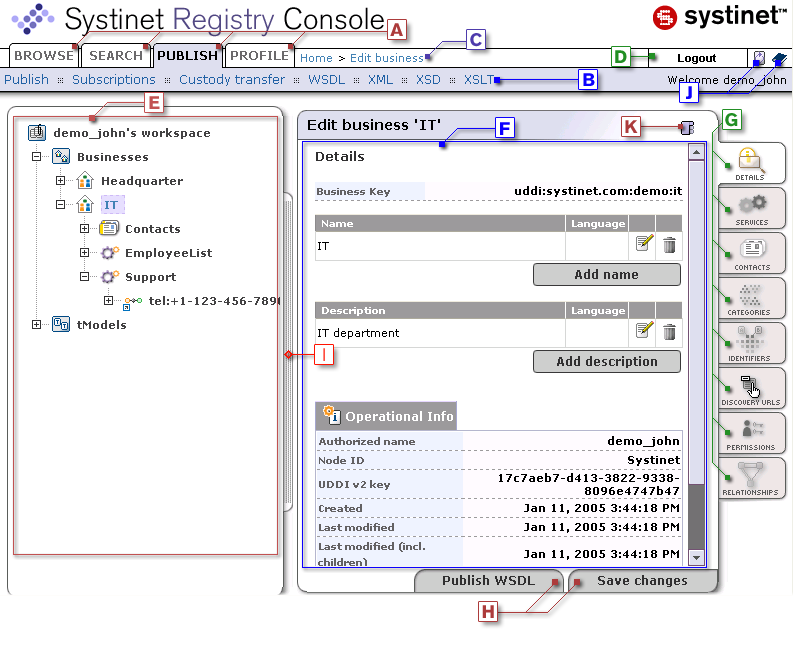Viewport: 793px width, 650px height.
Task: Open the XSD submenu item
Action: (x=428, y=79)
